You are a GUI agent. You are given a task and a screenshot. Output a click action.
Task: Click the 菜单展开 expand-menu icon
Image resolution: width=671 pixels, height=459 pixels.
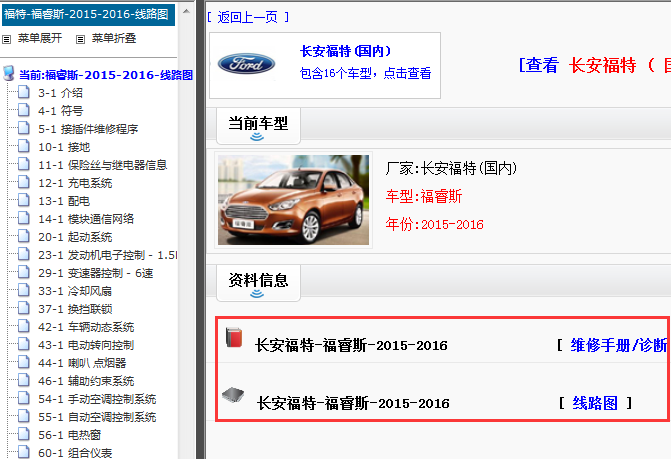click(x=6, y=40)
